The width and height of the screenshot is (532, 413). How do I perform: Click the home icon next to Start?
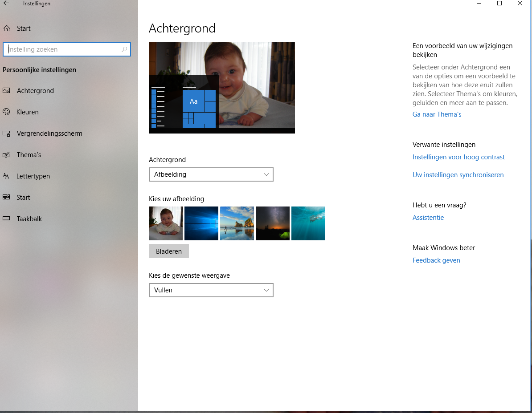(x=7, y=28)
